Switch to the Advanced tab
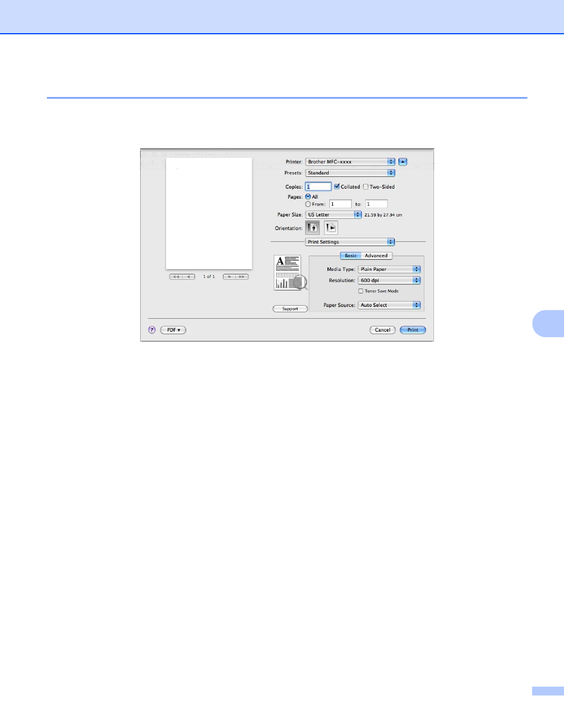564x728 pixels. (377, 255)
